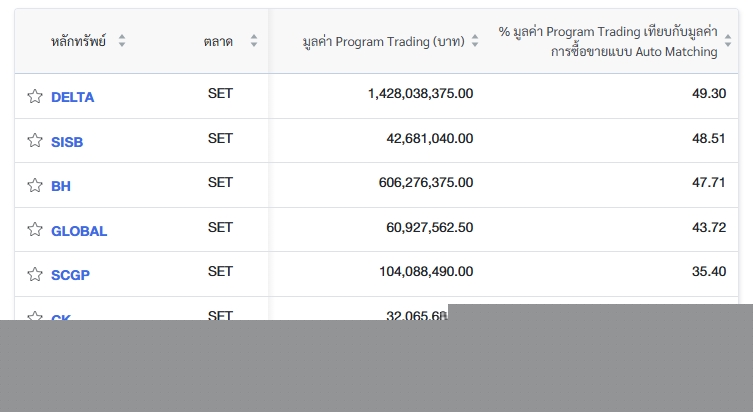The height and width of the screenshot is (412, 753).
Task: Toggle the star next to SCGP
Action: click(35, 274)
